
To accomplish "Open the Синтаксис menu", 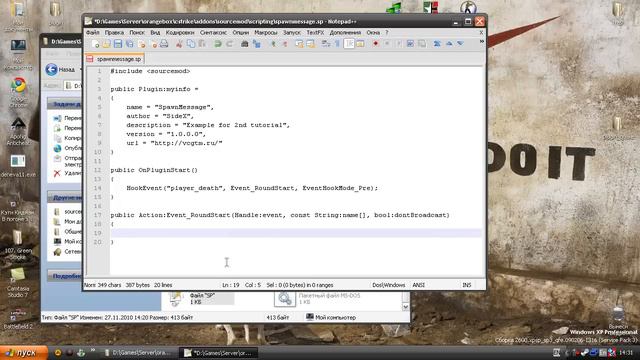I will (x=213, y=32).
